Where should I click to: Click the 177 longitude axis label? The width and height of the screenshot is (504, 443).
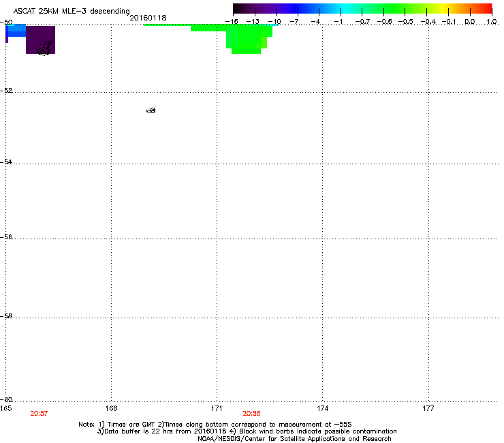point(428,408)
